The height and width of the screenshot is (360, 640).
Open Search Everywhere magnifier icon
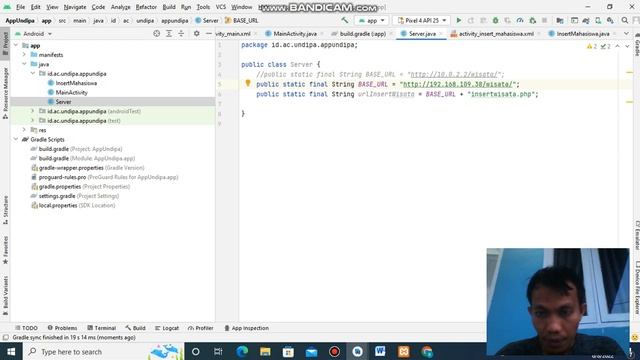point(625,20)
